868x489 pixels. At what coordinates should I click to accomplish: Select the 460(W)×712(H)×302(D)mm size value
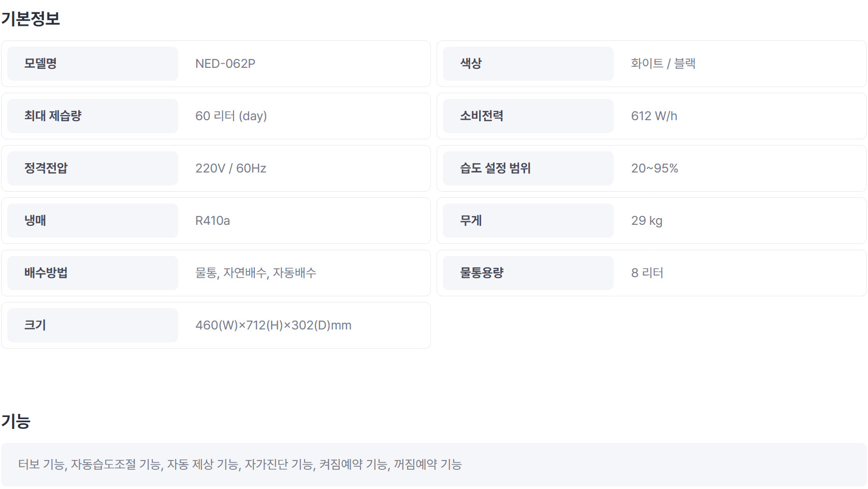pyautogui.click(x=273, y=325)
